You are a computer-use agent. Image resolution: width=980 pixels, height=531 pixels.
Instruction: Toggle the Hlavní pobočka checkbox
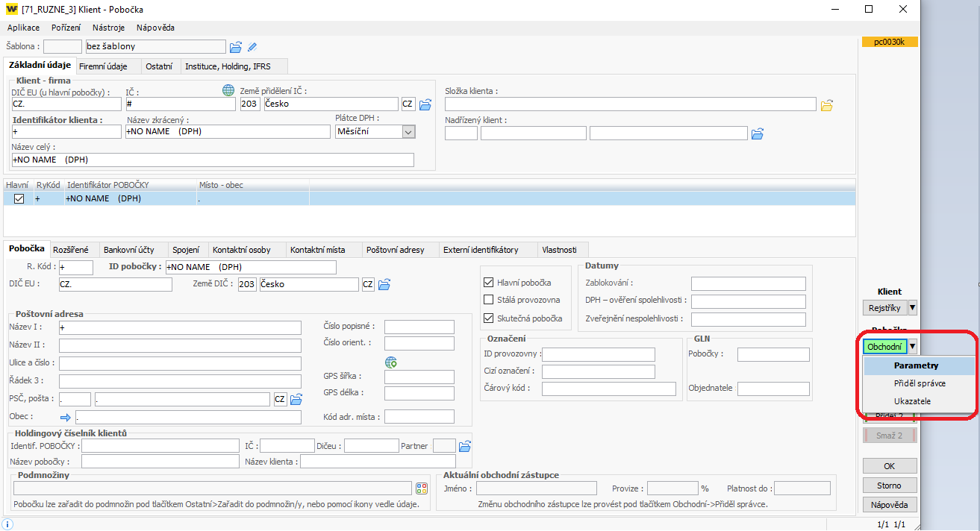pyautogui.click(x=489, y=283)
